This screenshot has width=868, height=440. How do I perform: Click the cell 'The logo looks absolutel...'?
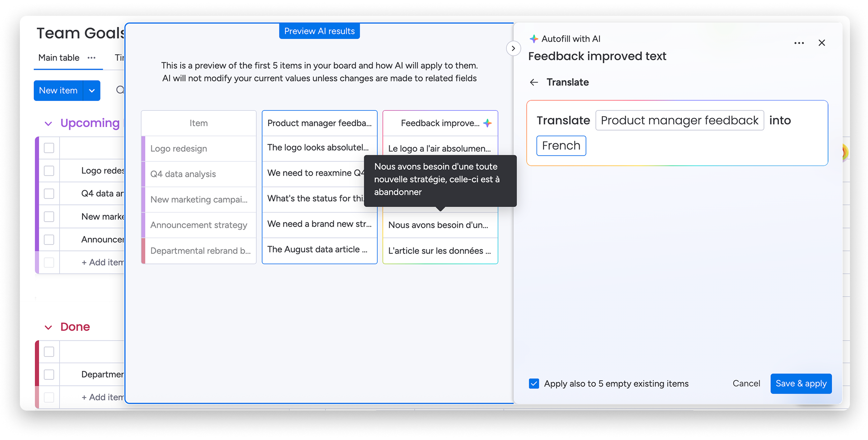point(319,147)
